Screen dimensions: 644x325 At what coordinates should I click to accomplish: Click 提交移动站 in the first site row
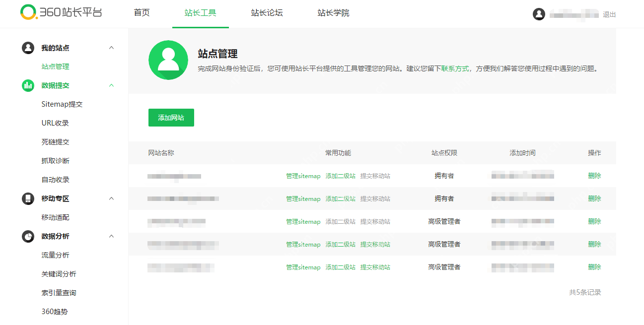click(x=375, y=176)
